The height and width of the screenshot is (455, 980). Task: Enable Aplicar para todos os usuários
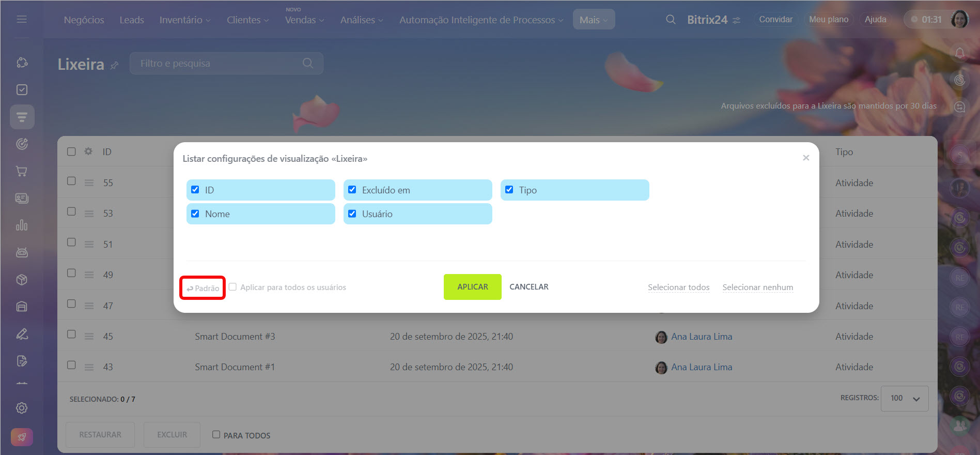pos(233,287)
